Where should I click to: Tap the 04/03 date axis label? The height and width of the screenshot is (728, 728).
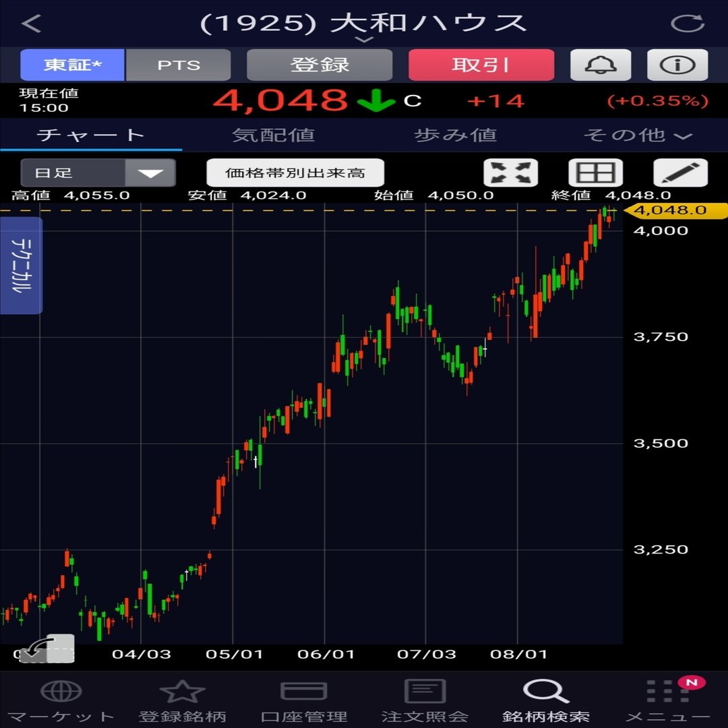[x=142, y=654]
